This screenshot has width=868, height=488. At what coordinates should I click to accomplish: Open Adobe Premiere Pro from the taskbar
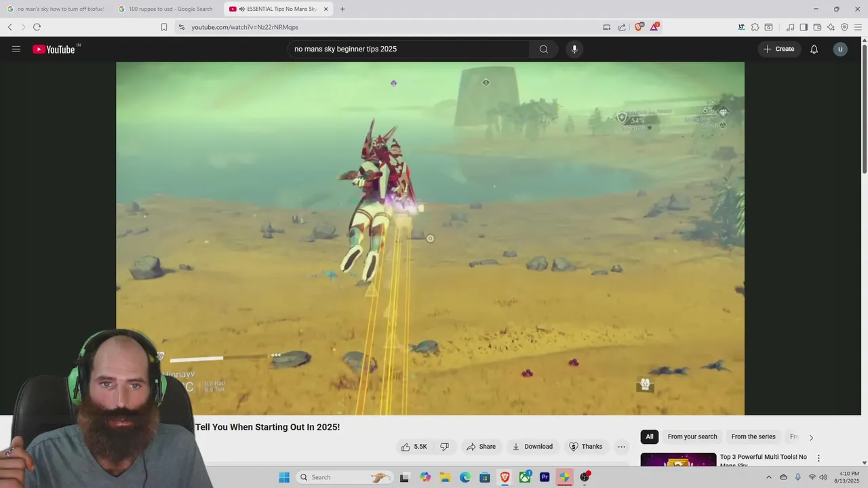click(x=545, y=477)
